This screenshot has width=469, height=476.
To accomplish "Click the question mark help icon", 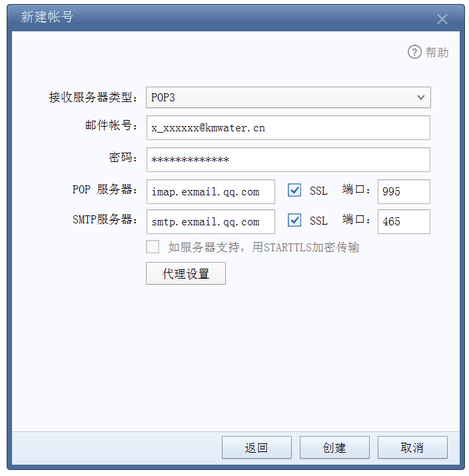I will 414,52.
